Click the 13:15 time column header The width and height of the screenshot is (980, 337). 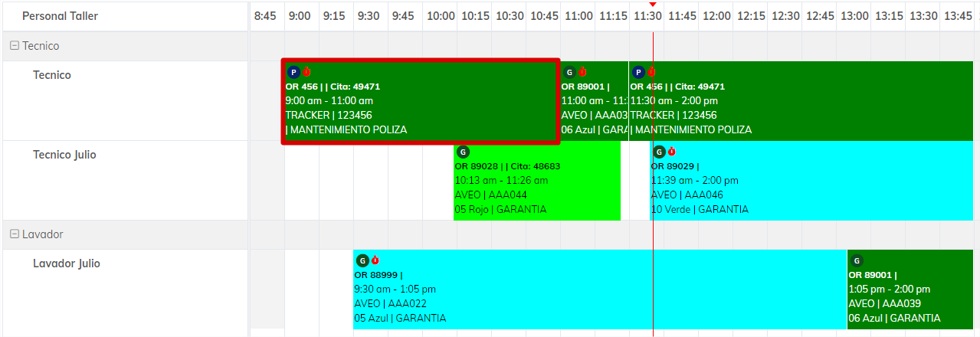pyautogui.click(x=888, y=16)
